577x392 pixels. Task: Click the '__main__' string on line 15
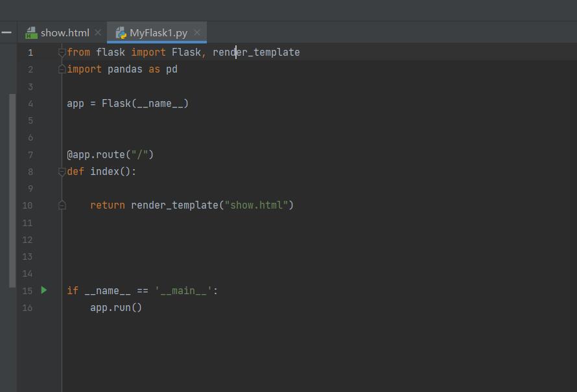pos(183,291)
